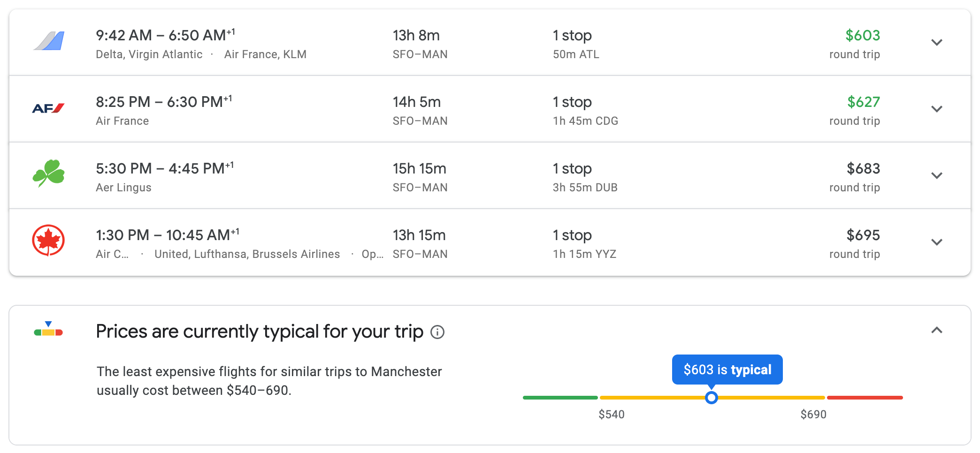
Task: Select the 1:30 PM Air Canada flight
Action: [167, 235]
